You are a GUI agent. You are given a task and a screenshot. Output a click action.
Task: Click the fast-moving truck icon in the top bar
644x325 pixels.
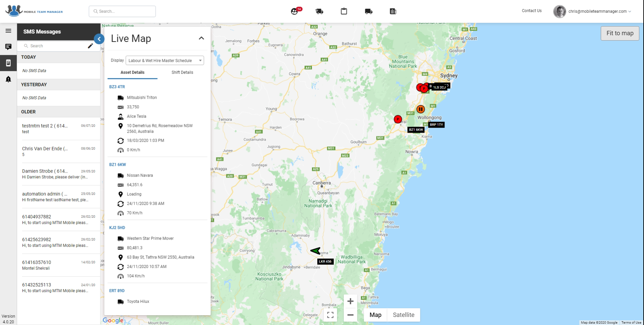319,11
